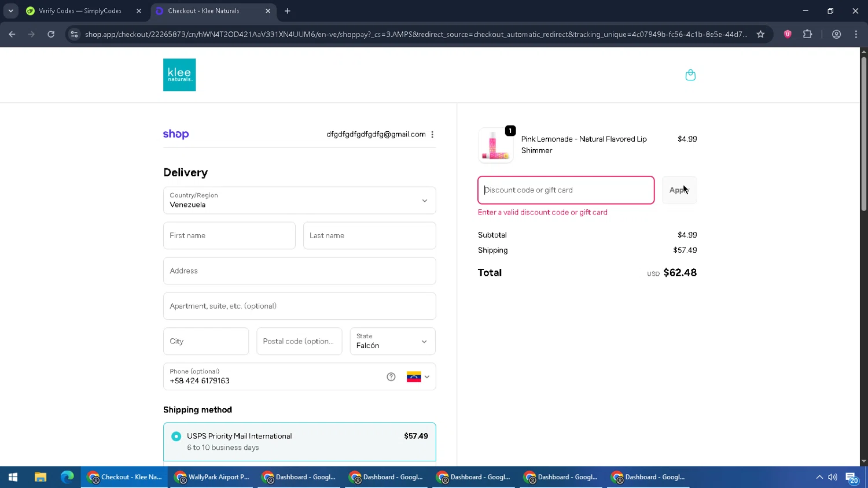Open the browser extensions puzzle icon
This screenshot has height=488, width=868.
point(808,34)
